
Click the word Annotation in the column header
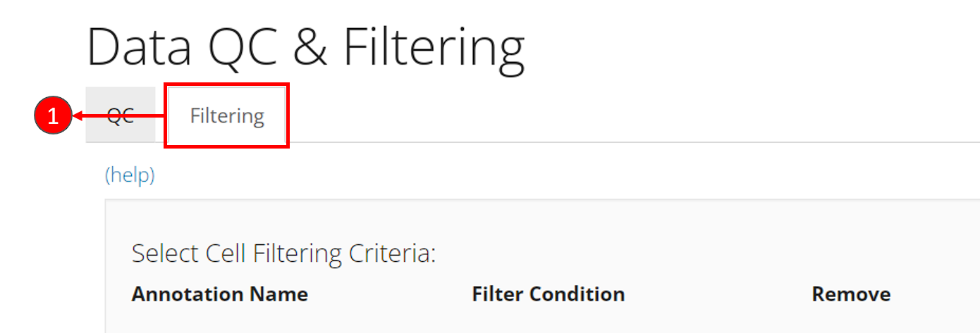[x=189, y=294]
